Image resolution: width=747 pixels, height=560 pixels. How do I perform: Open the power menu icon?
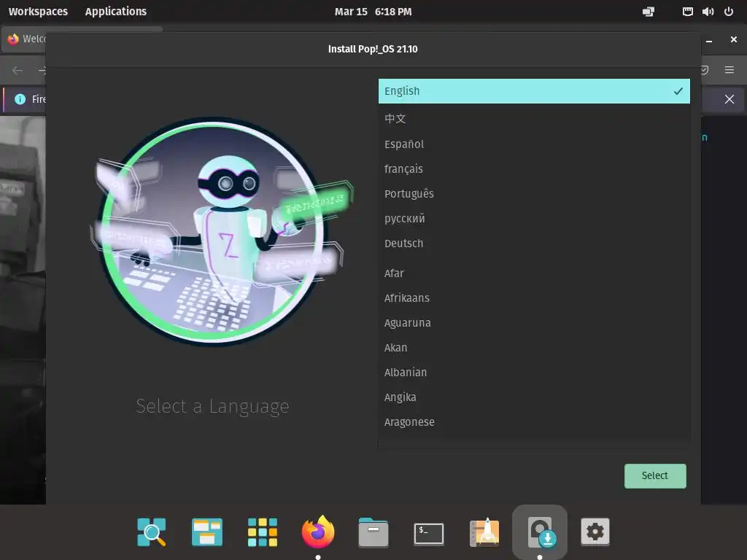(x=729, y=12)
